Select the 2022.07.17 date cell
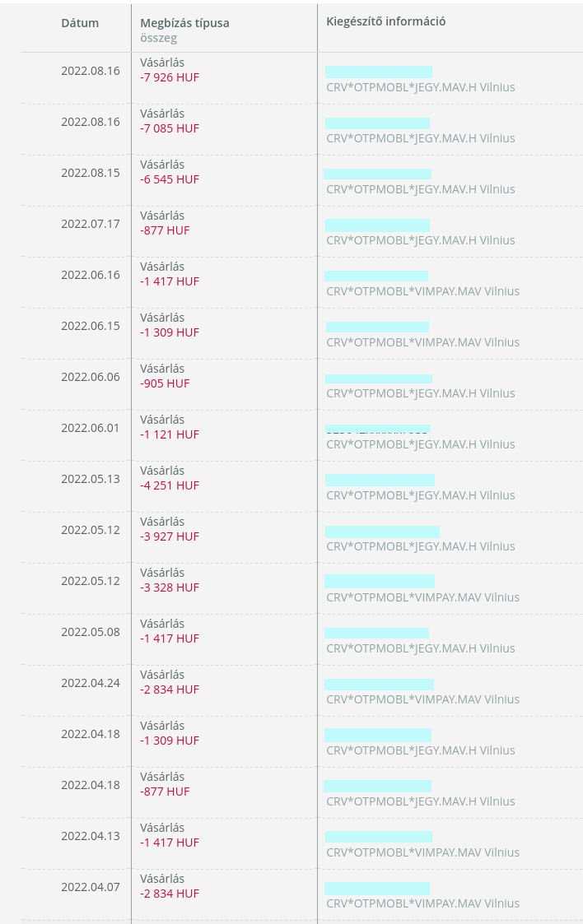 point(91,224)
